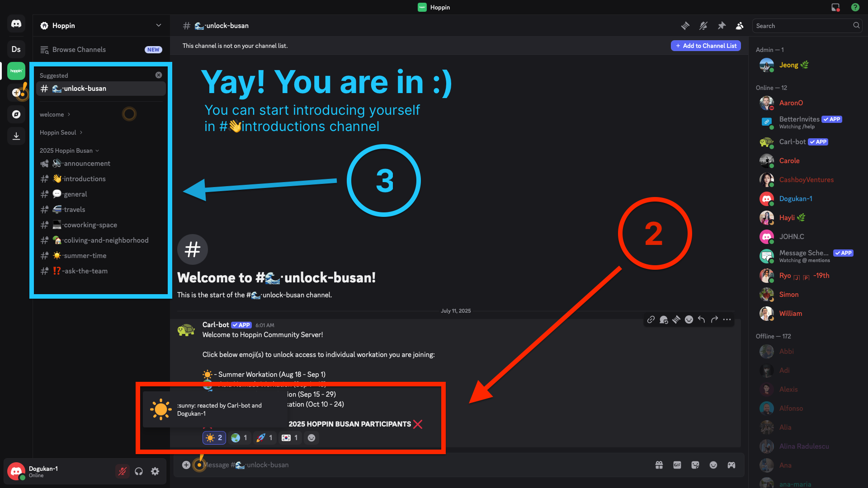Open Discord direct messages home icon

(16, 23)
